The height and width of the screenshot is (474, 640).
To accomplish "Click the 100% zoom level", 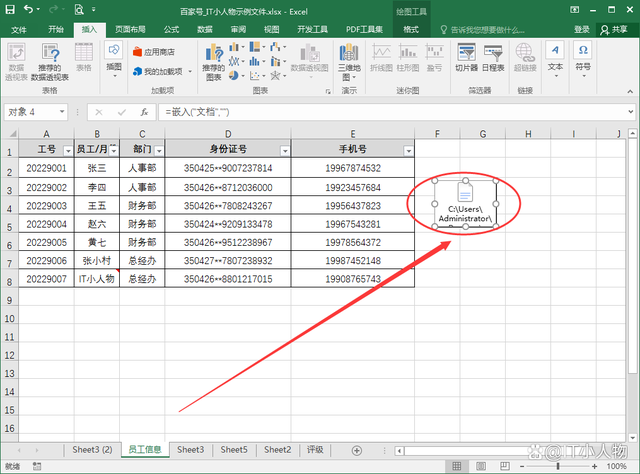I will tap(616, 466).
